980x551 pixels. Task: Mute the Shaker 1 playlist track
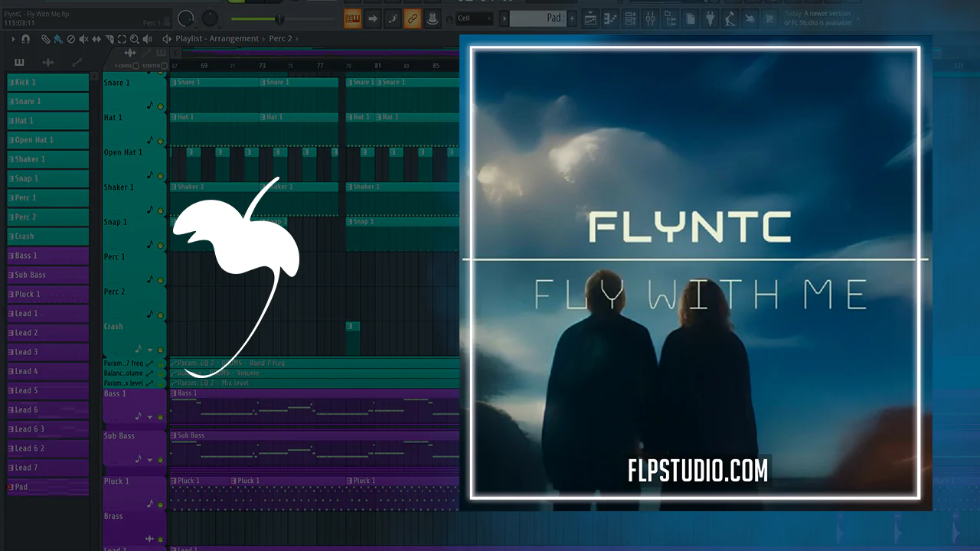click(x=161, y=210)
